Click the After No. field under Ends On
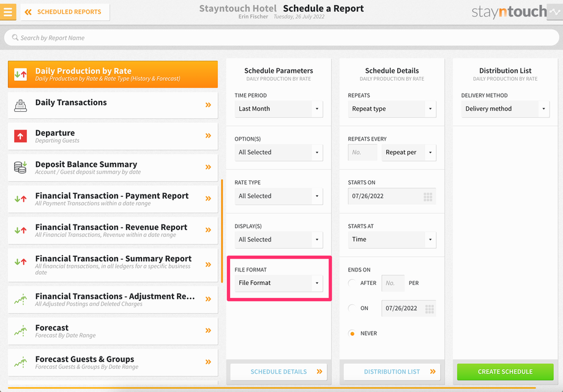563x392 pixels. pos(393,283)
